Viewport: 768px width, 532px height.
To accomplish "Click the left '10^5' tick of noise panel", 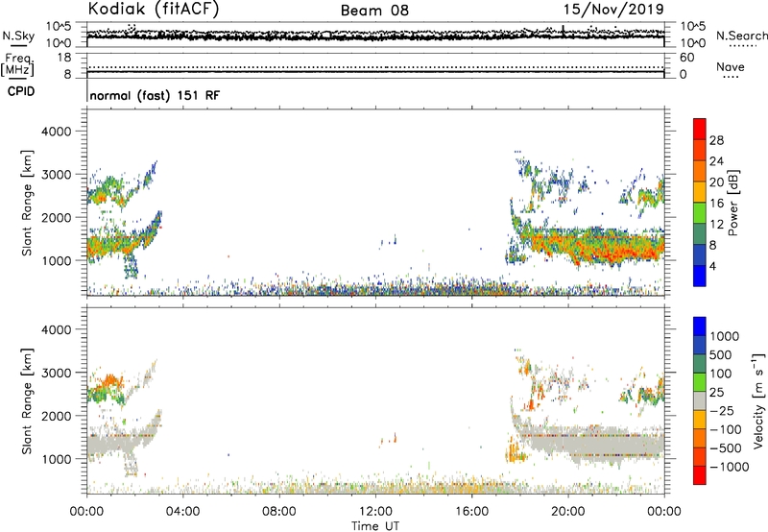I will (59, 27).
